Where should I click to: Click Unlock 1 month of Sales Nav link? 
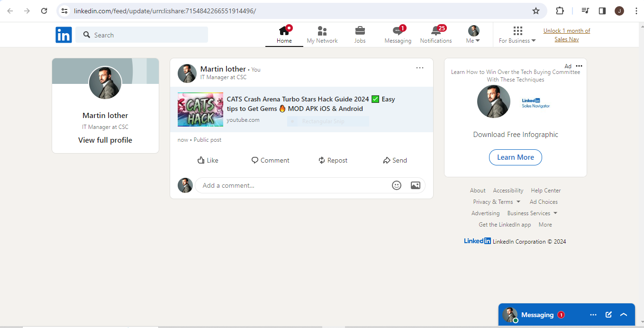[567, 35]
